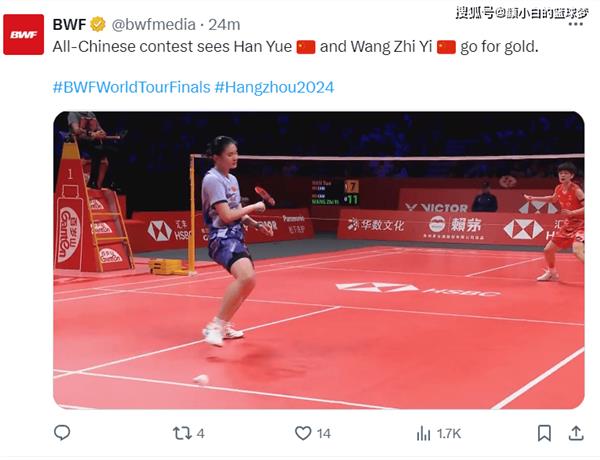The image size is (600, 460).
Task: Open share icon for the tweet
Action: [x=576, y=433]
